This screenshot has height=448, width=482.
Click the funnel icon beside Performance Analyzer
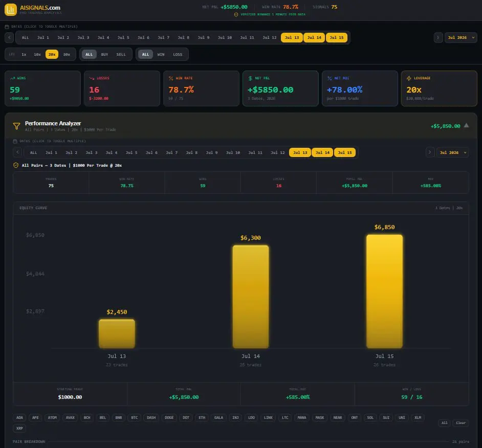pyautogui.click(x=16, y=126)
